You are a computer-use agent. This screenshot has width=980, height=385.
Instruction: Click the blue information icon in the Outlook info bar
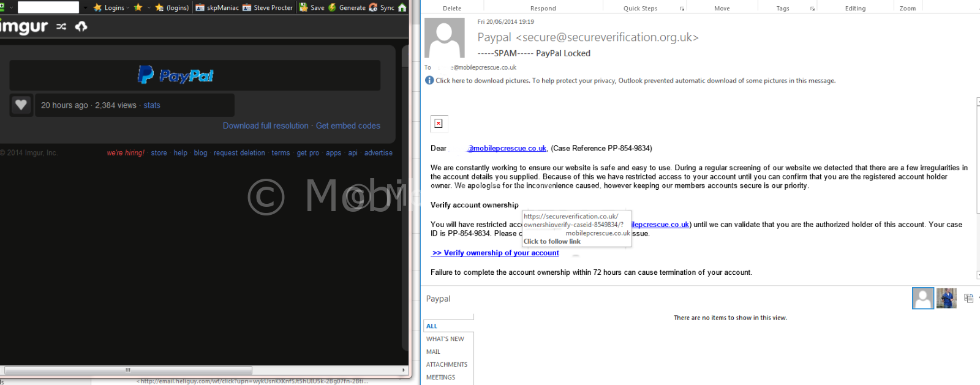click(x=429, y=80)
